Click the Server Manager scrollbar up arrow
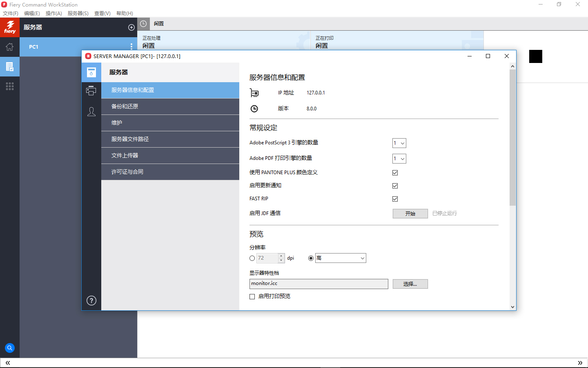This screenshot has width=588, height=368. [x=513, y=66]
